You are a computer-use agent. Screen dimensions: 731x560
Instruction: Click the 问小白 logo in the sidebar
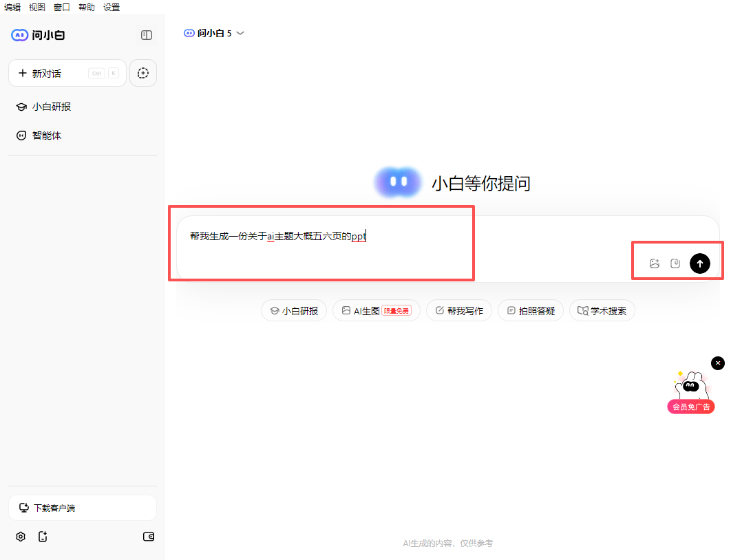click(39, 35)
